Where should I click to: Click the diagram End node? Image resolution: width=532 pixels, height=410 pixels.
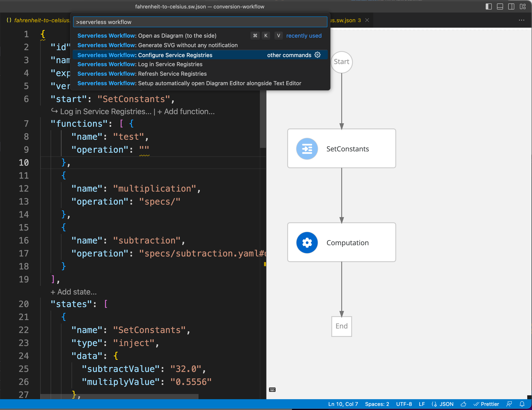pyautogui.click(x=342, y=326)
